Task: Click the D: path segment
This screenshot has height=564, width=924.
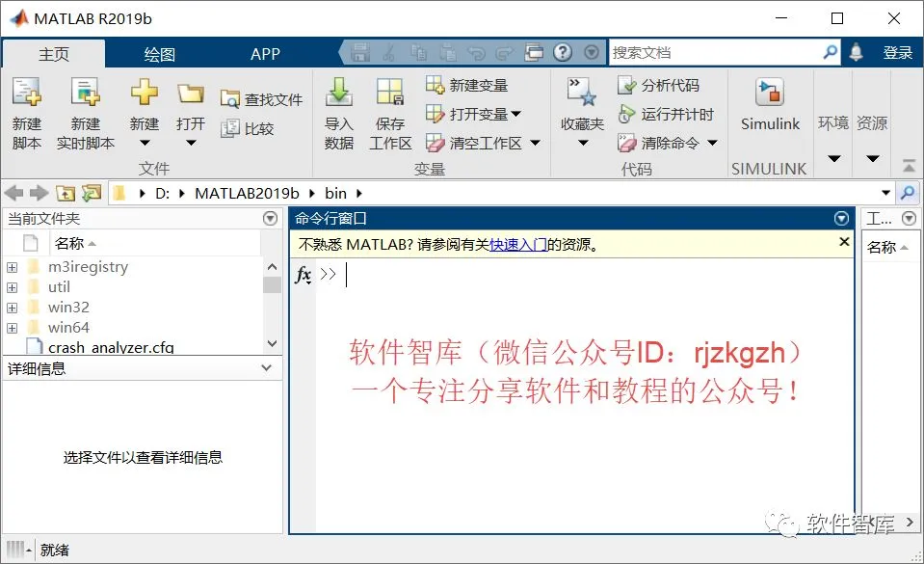Action: click(162, 193)
